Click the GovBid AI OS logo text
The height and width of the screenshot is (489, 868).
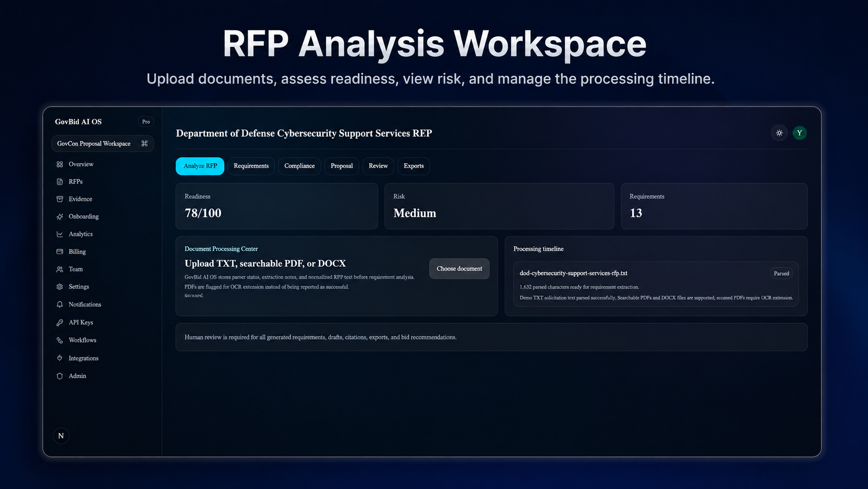coord(78,122)
